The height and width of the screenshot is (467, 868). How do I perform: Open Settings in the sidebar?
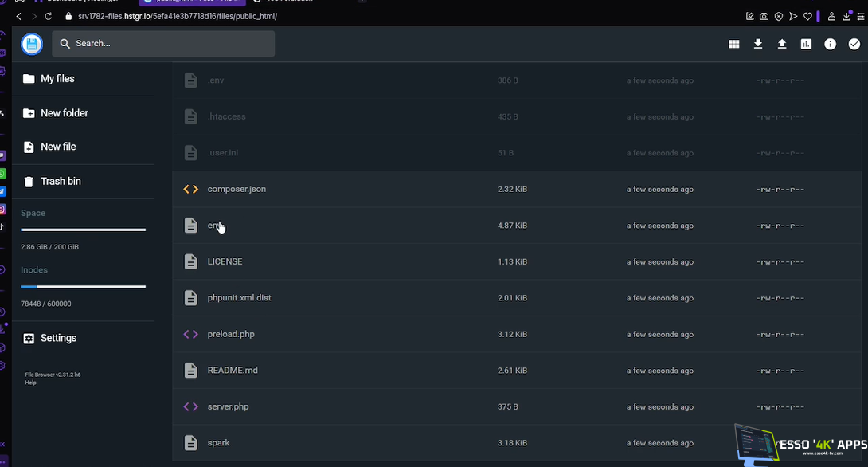pos(58,339)
